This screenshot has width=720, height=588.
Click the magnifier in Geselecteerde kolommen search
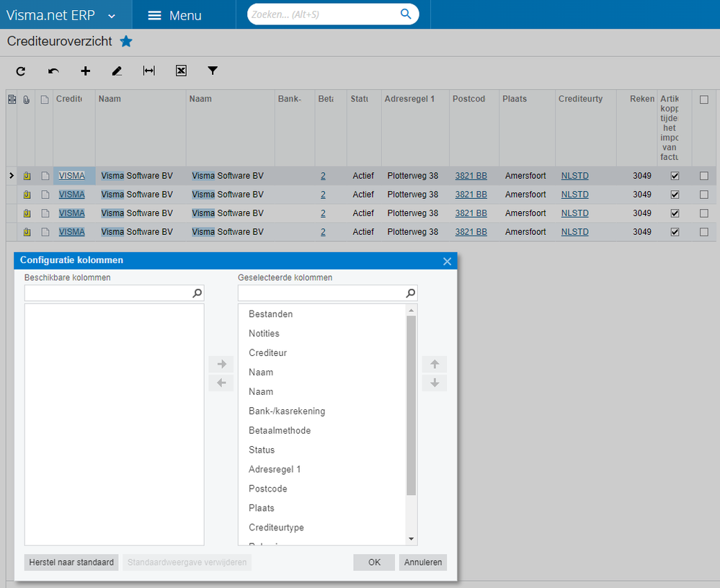411,293
